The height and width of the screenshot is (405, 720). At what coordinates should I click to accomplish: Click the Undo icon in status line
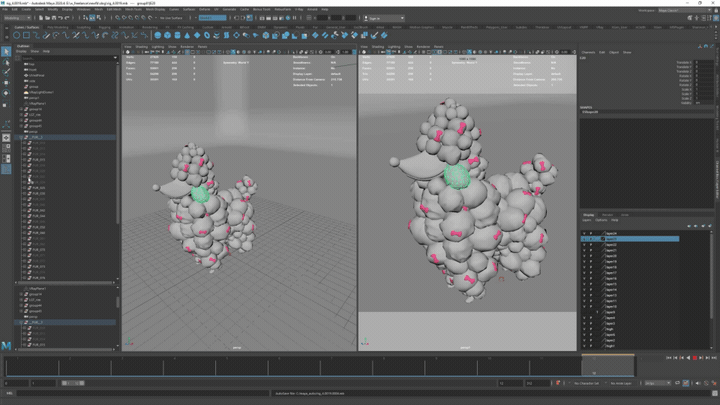[60, 18]
